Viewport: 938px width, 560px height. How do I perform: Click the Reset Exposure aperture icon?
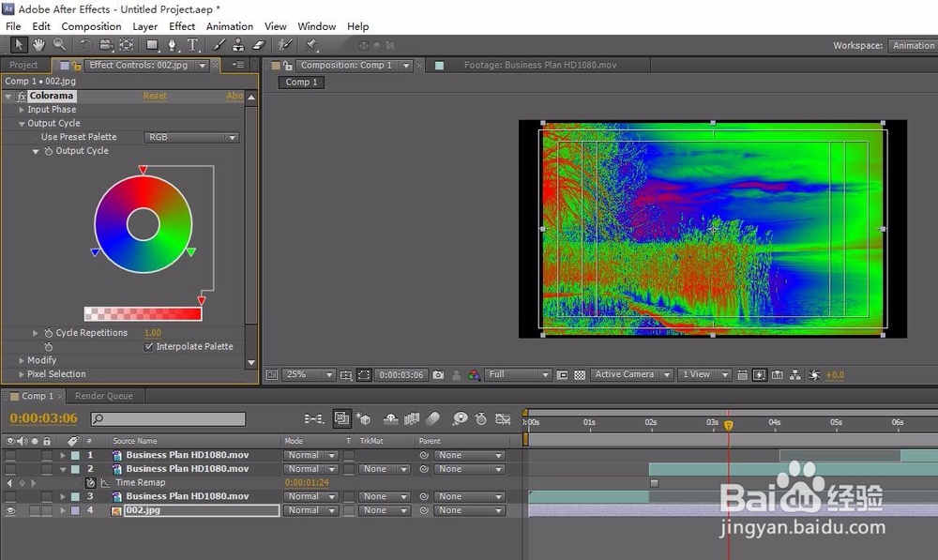pos(814,375)
